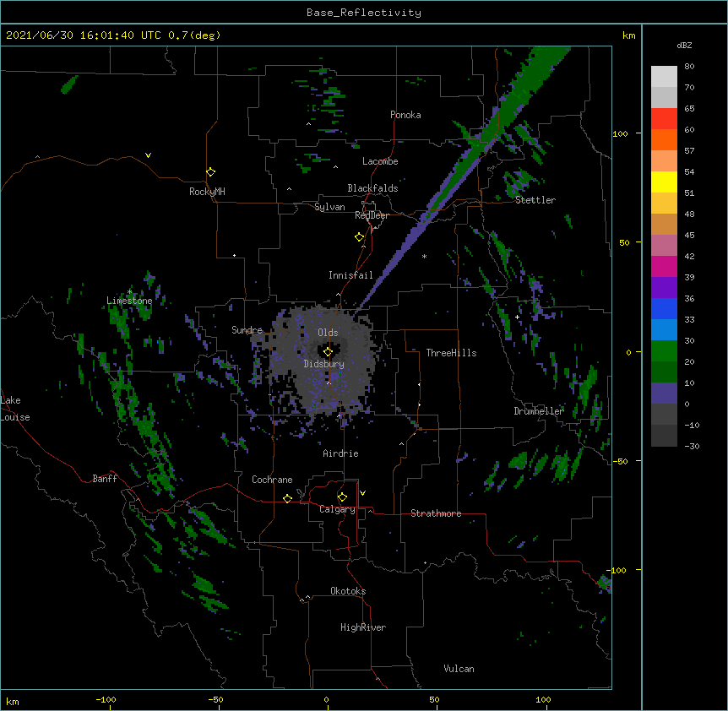Image resolution: width=728 pixels, height=711 pixels.
Task: Click the Lake Louise label
Action: [x=15, y=409]
